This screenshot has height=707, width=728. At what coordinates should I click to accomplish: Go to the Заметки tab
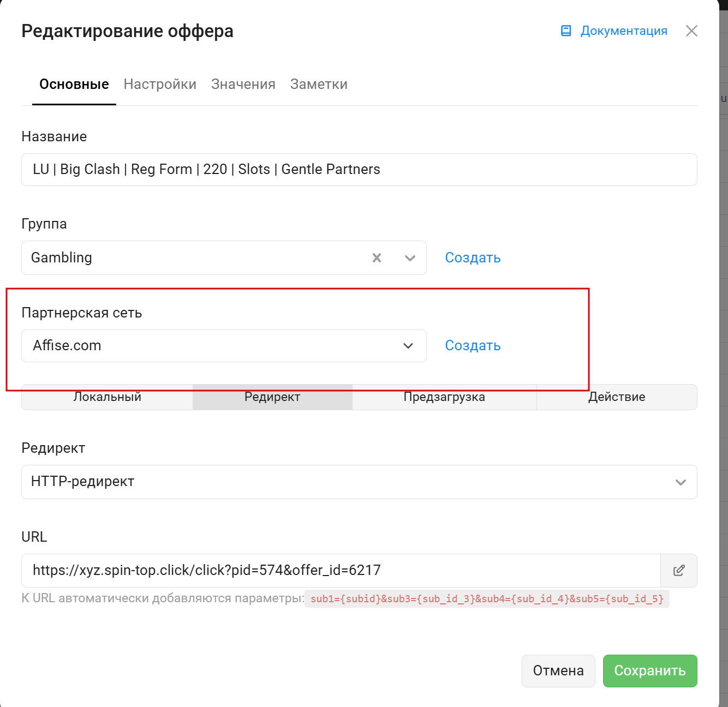pyautogui.click(x=319, y=85)
